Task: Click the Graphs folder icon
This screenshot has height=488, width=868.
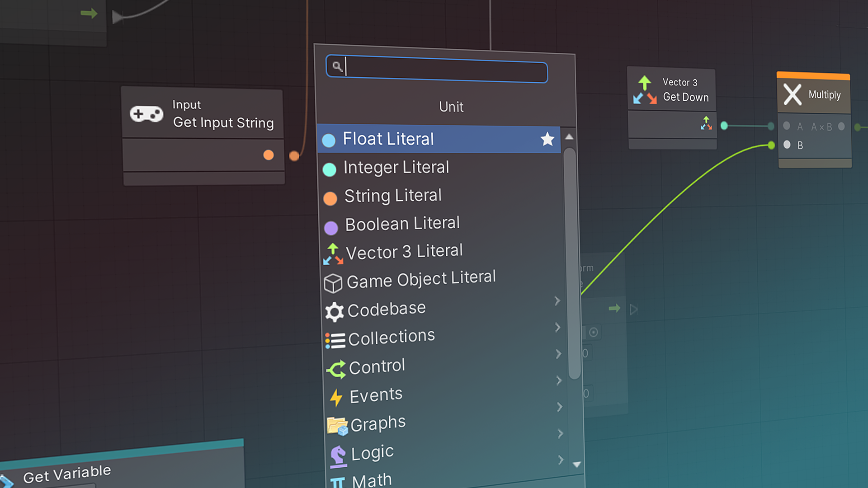Action: [337, 426]
